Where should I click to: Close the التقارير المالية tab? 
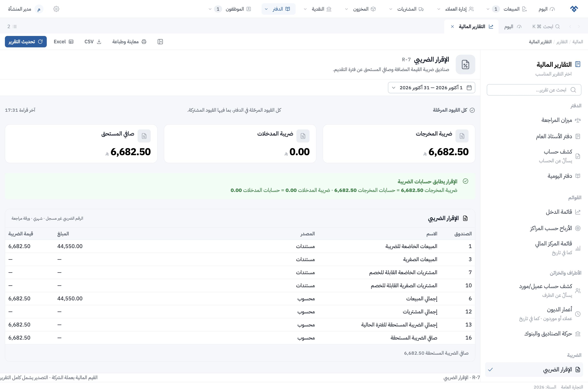(452, 27)
